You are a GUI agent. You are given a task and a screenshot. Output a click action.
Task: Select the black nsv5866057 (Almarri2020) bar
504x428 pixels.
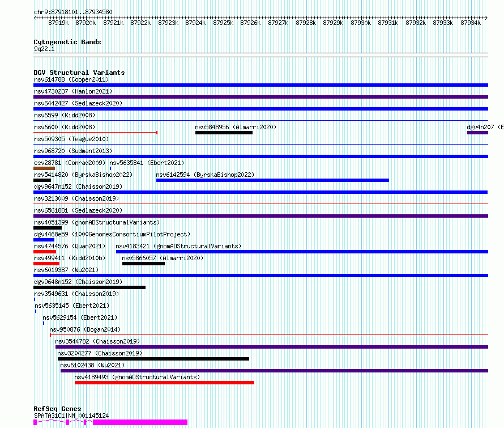143,264
